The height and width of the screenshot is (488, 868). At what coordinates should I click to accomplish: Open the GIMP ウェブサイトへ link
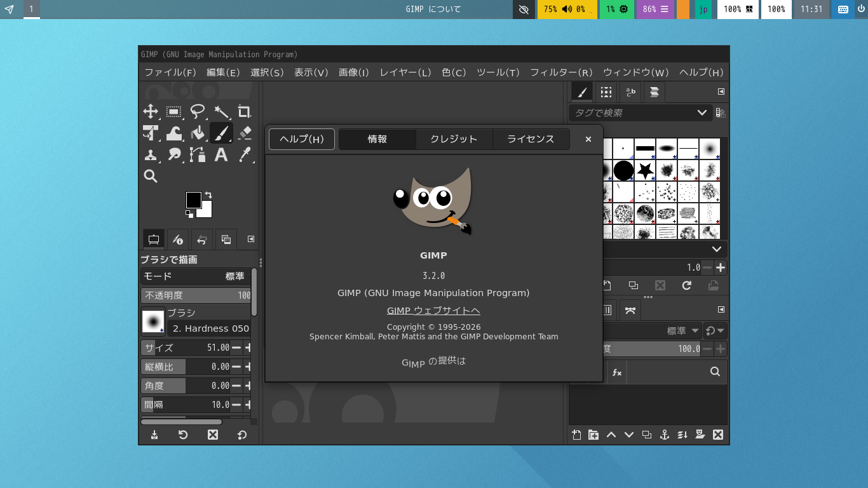433,311
